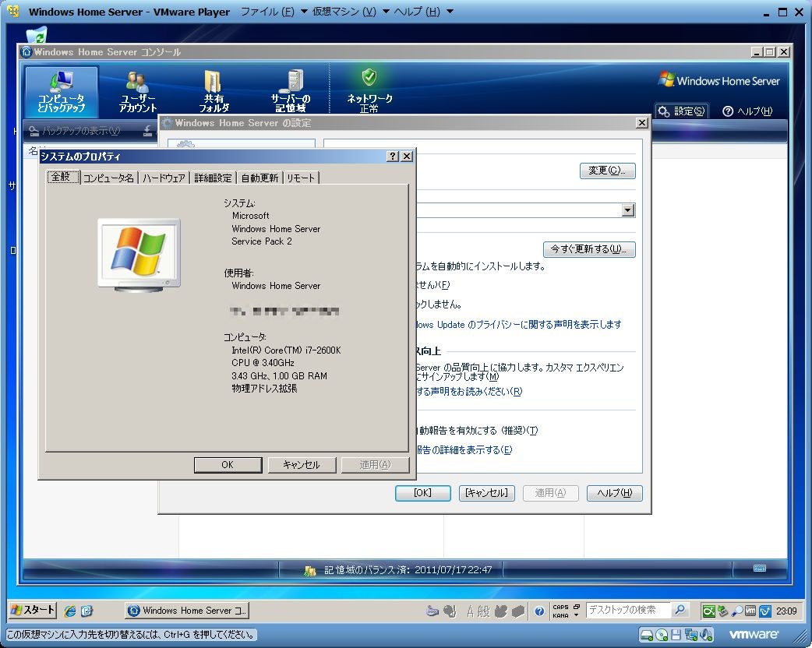Select the 全般 tab in System Properties
Image resolution: width=812 pixels, height=648 pixels.
pyautogui.click(x=62, y=177)
